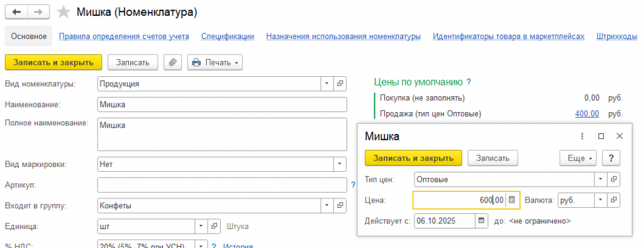Screen dimensions: 644x248
Task: Show help next to % НДС field
Action: pyautogui.click(x=214, y=246)
